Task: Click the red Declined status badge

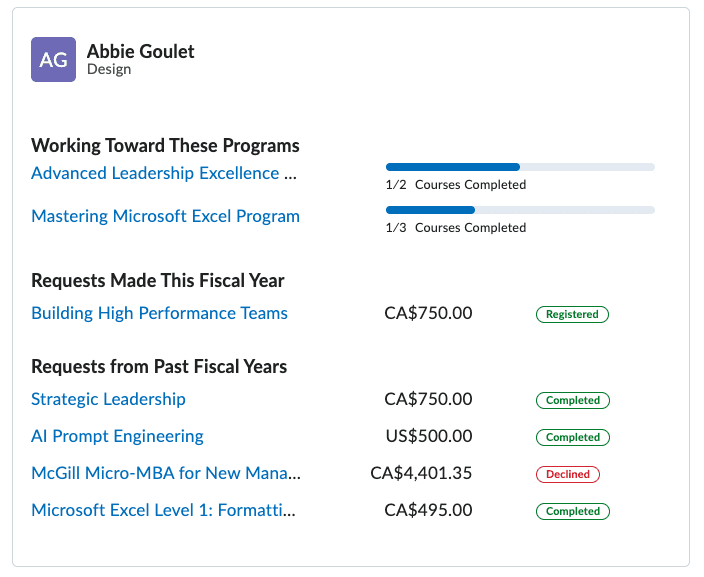Action: [567, 474]
